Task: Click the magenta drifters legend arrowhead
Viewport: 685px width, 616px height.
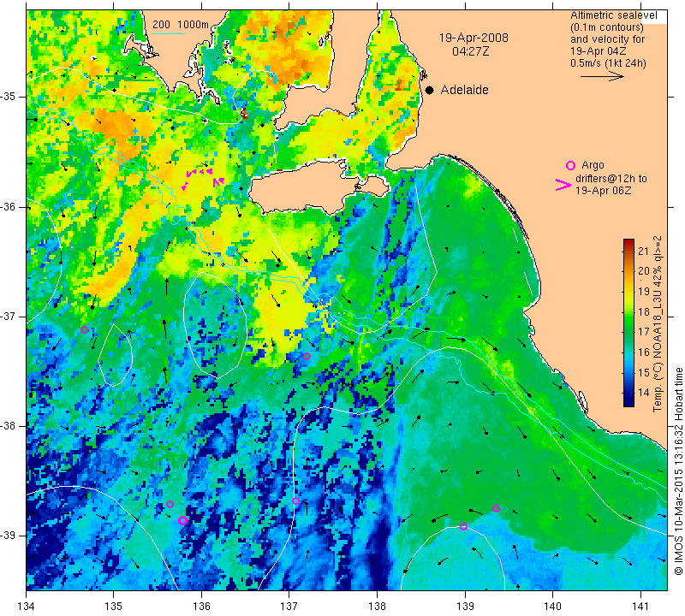Action: coord(563,185)
